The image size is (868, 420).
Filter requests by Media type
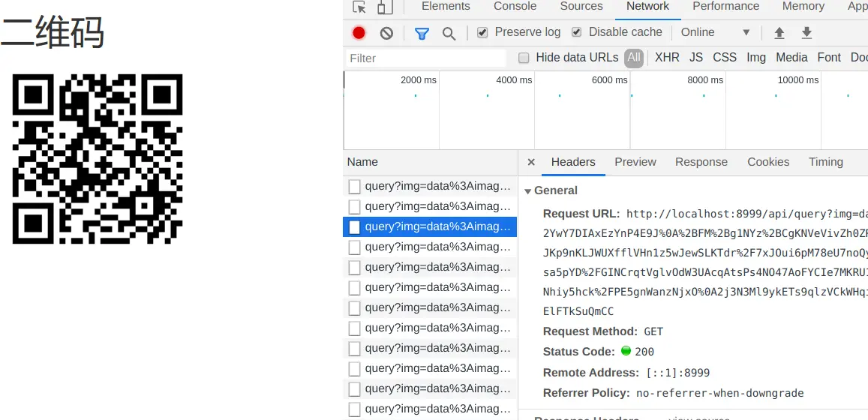pyautogui.click(x=791, y=58)
